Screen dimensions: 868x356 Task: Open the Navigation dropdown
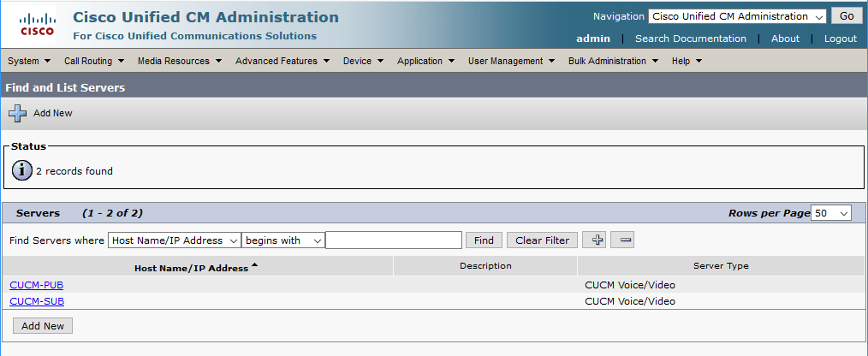click(737, 16)
